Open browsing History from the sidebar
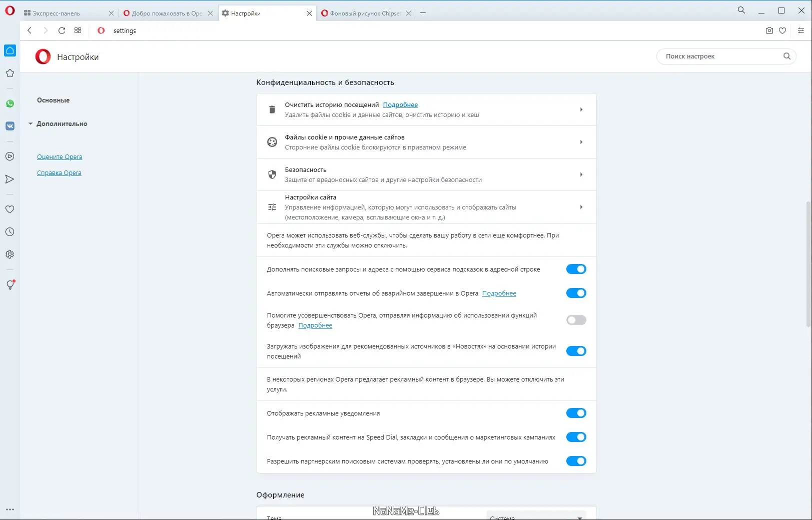The width and height of the screenshot is (812, 520). point(10,231)
